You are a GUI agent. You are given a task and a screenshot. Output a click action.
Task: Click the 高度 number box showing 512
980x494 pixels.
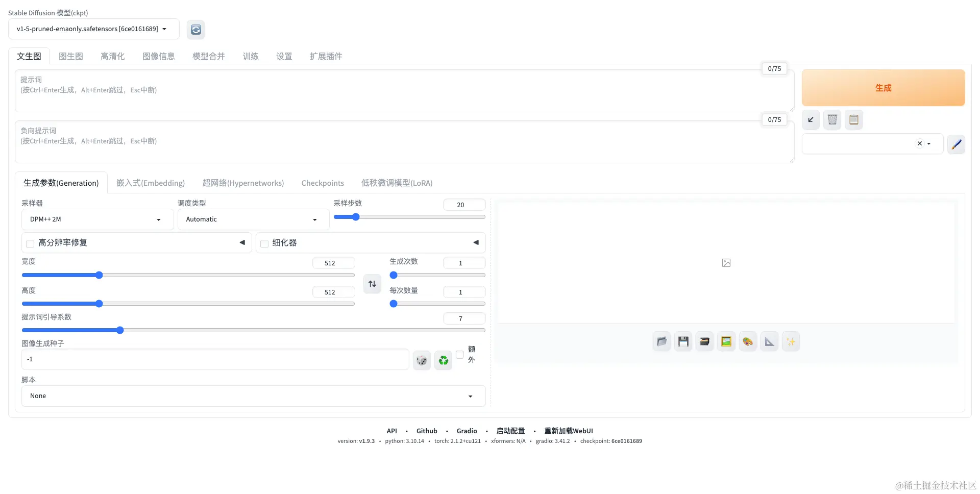pyautogui.click(x=333, y=292)
